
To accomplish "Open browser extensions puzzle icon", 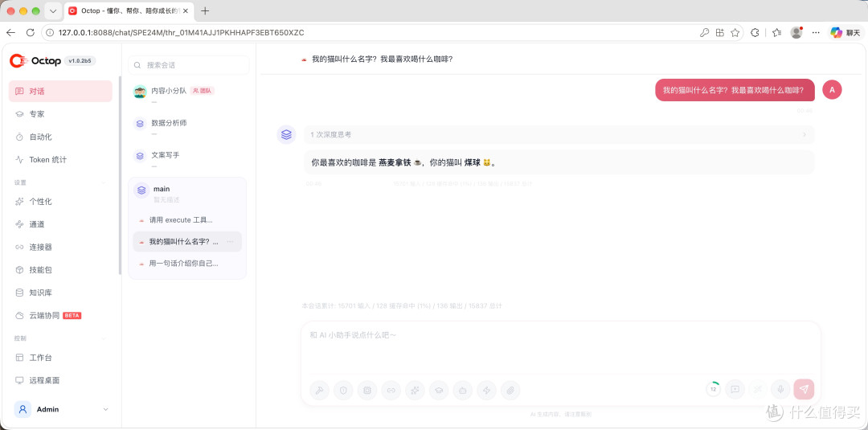I will pyautogui.click(x=755, y=33).
